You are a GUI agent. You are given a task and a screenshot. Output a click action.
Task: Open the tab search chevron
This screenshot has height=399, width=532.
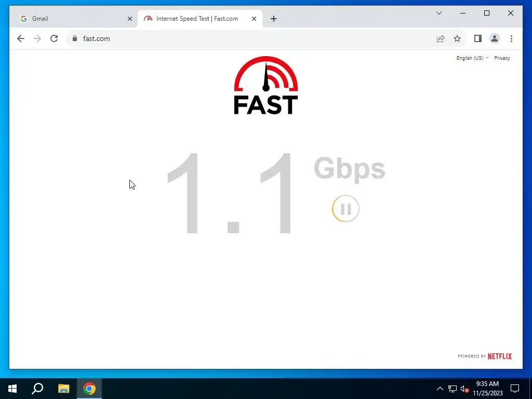(x=438, y=13)
